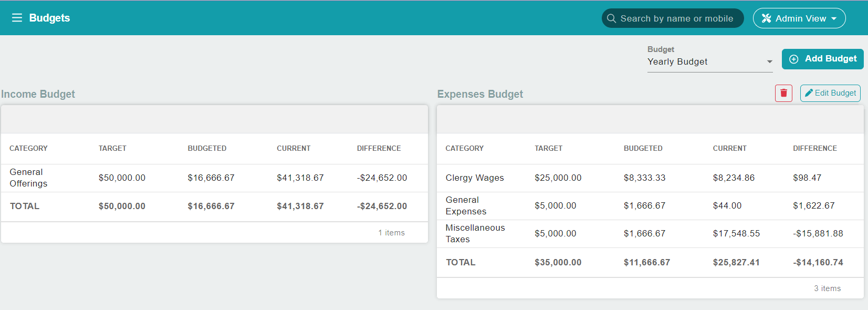Click the magnifier icon in search bar
Screen dimensions: 868x310
(x=611, y=18)
